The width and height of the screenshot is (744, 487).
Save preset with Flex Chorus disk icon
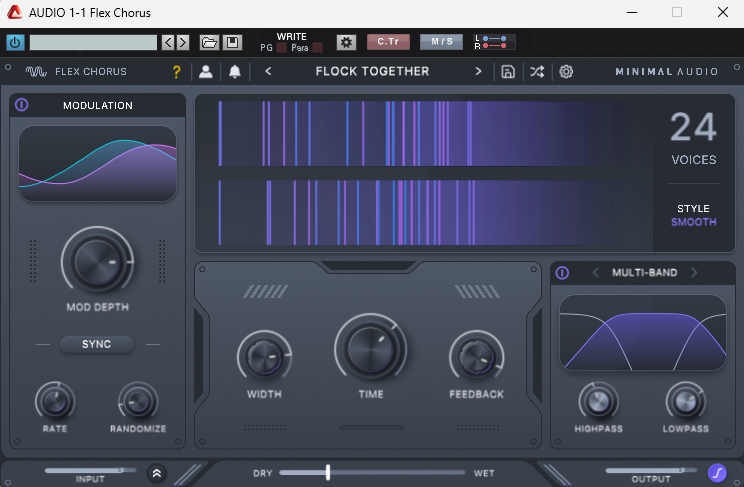(x=508, y=72)
